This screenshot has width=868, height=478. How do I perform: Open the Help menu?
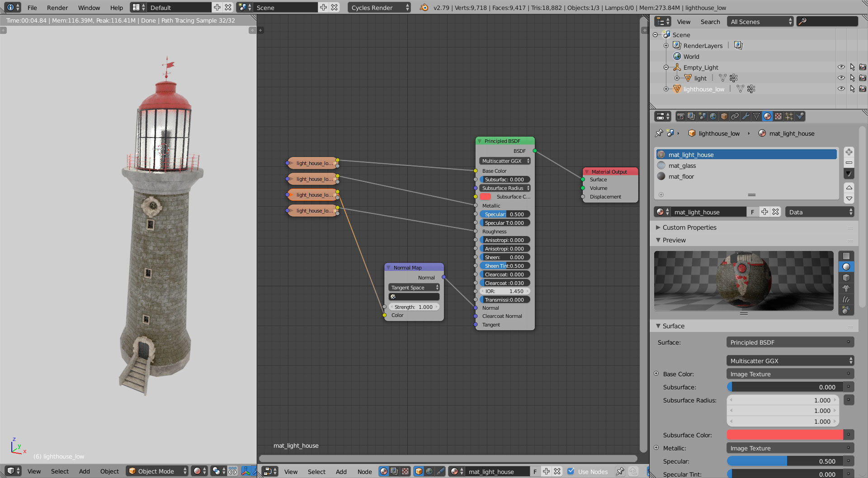coord(117,8)
